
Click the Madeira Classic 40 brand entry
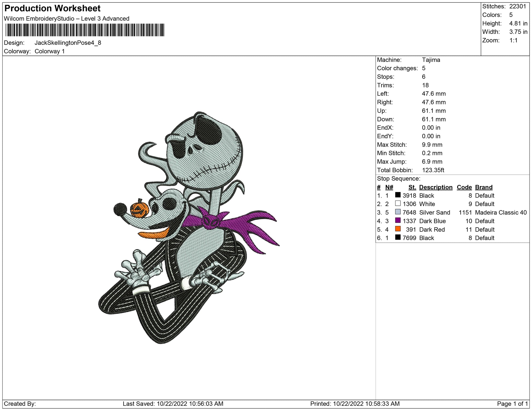[x=501, y=213]
